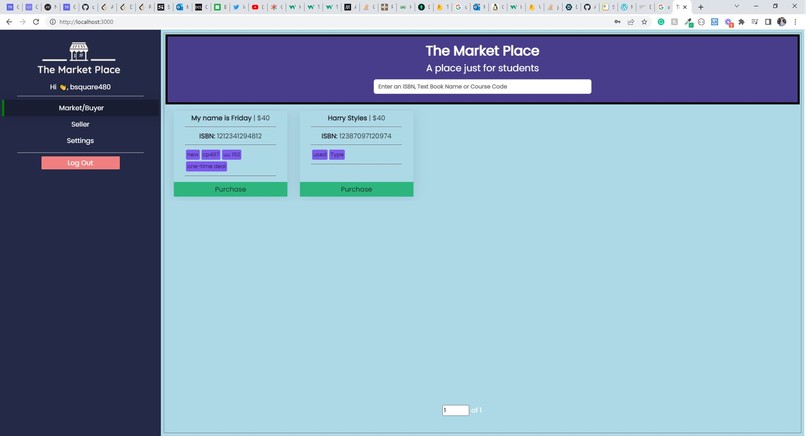Open Settings in the sidebar
This screenshot has height=436, width=806.
pyautogui.click(x=80, y=140)
